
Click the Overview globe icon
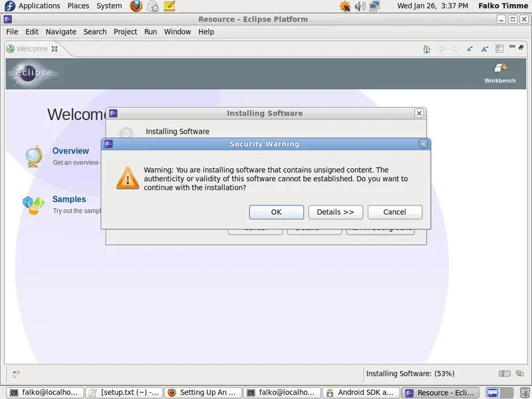click(x=34, y=156)
